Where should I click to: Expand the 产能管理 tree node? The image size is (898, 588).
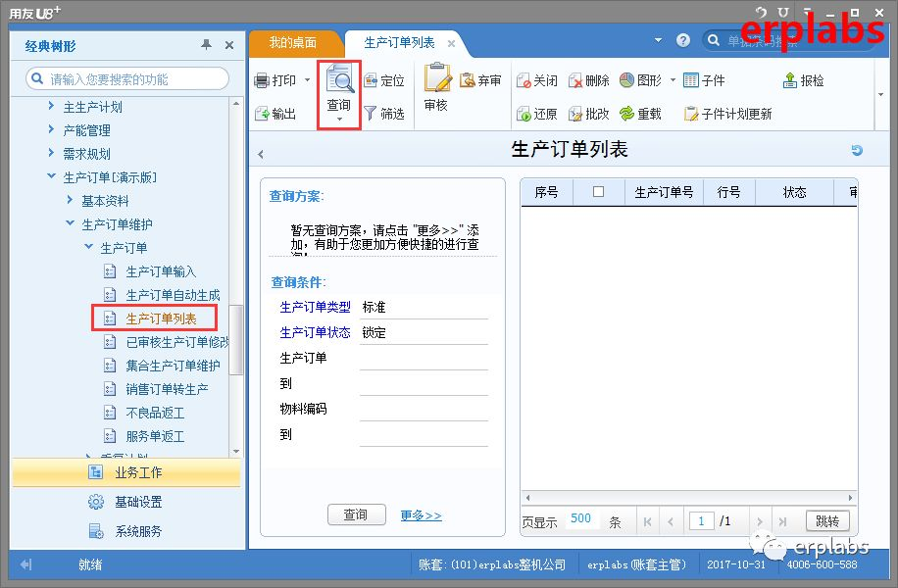(x=51, y=129)
